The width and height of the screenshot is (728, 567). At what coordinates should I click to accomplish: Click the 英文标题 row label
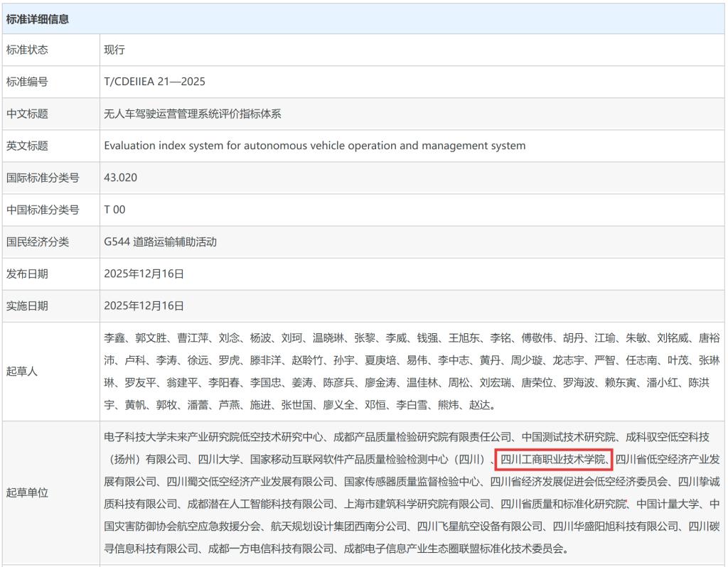click(x=28, y=146)
